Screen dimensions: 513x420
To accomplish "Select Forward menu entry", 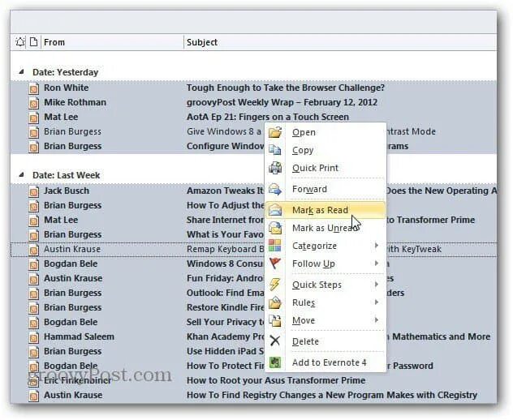I will coord(325,189).
